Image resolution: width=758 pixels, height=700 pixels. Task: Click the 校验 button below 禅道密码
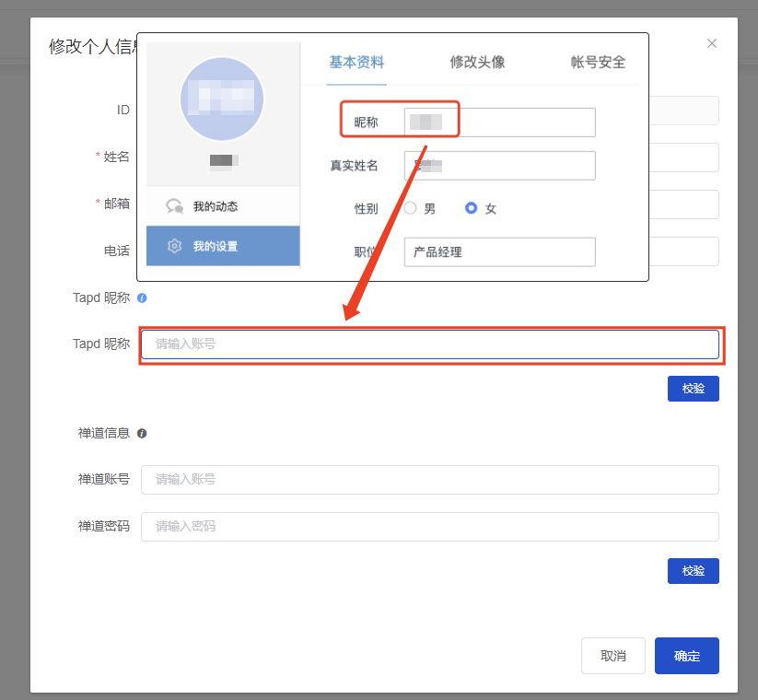point(693,571)
